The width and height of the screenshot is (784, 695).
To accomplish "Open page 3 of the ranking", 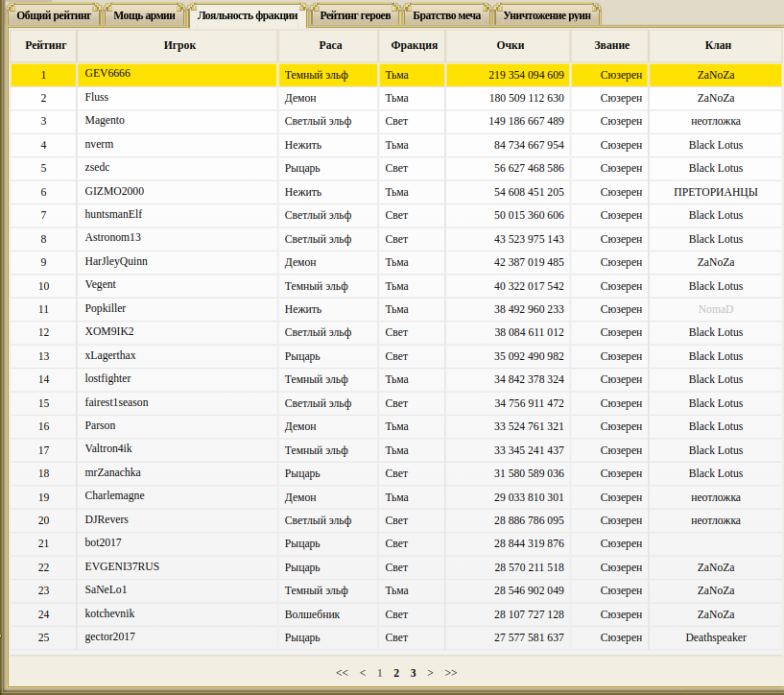I will click(413, 673).
